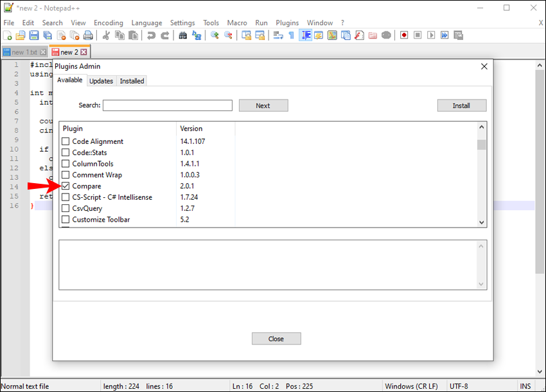Open Folder as Workspace icon
The width and height of the screenshot is (546, 392).
point(373,35)
